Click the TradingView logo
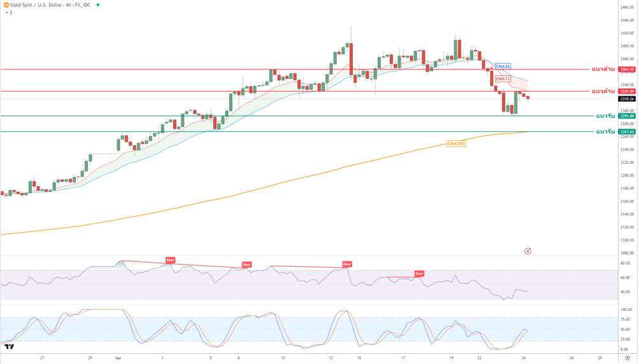This screenshot has width=638, height=364. pyautogui.click(x=10, y=347)
